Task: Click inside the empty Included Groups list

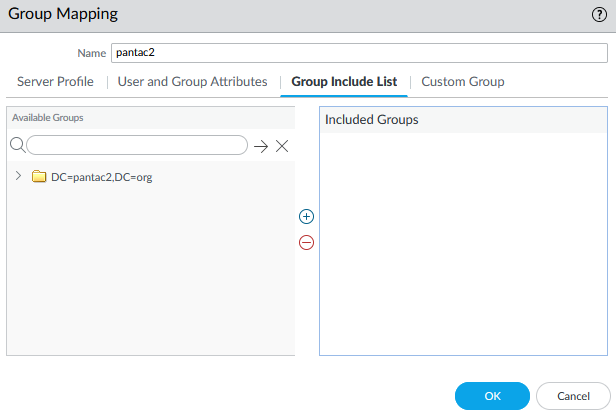Action: 463,244
